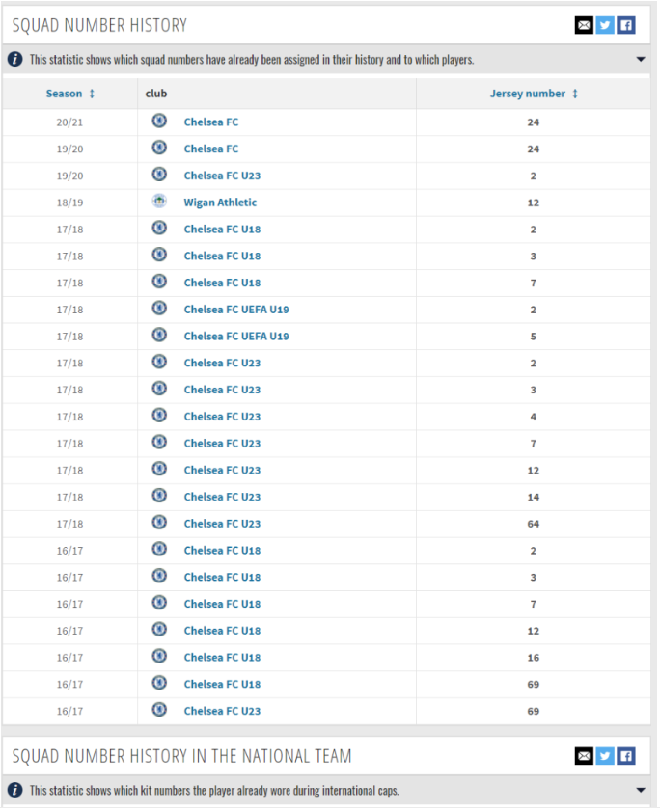Sort table by Jersey number column

534,94
